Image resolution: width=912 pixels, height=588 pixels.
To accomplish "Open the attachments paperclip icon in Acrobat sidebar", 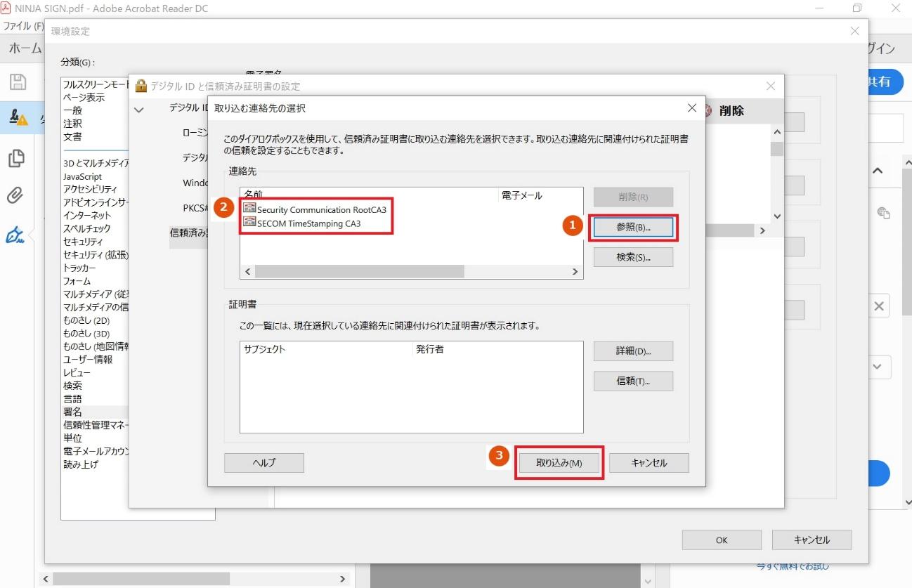I will (15, 195).
